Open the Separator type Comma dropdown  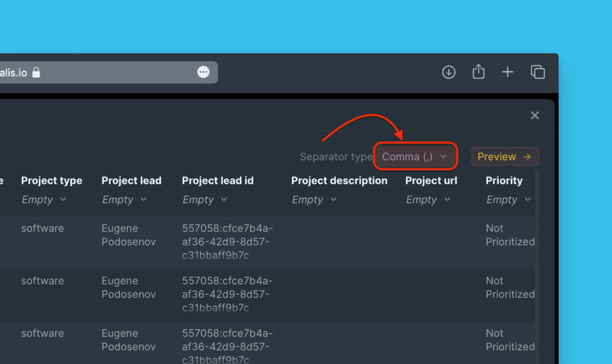tap(414, 157)
